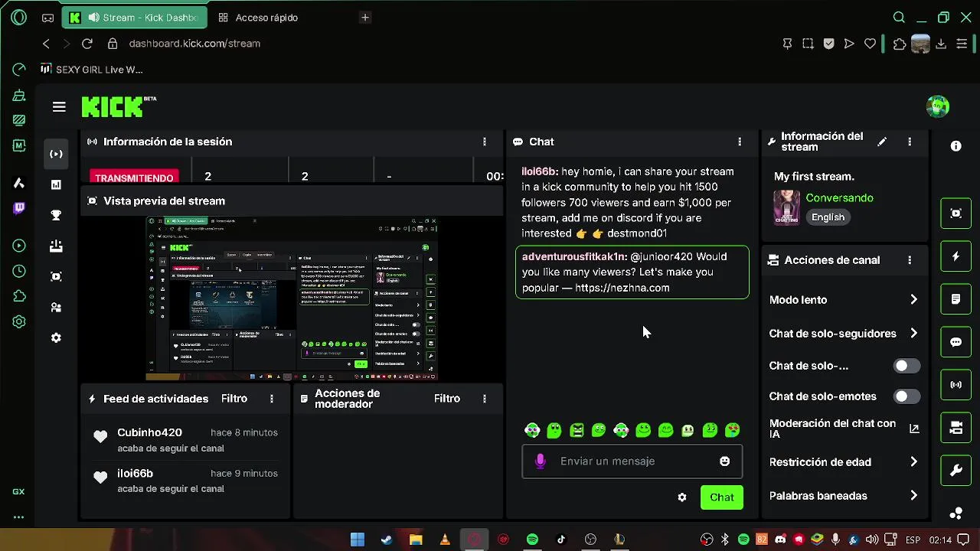Open the Stream section in Kick sidebar

[x=56, y=154]
